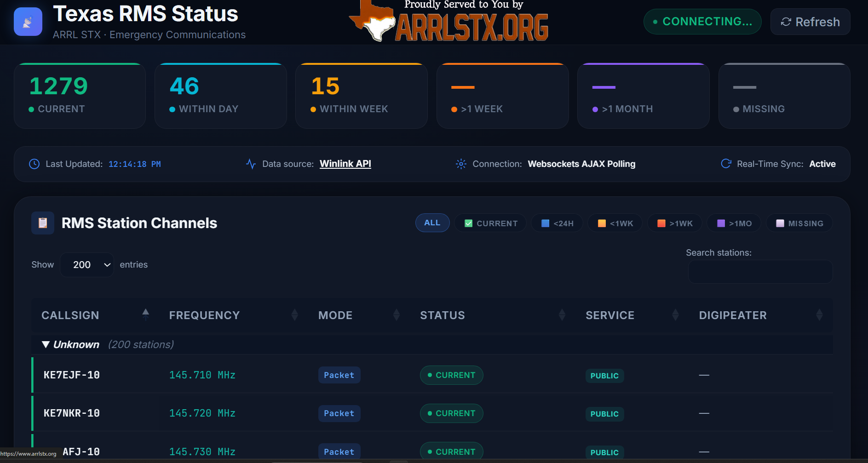
Task: Click the Packet badge in the 145.730 MHz row
Action: pos(339,452)
